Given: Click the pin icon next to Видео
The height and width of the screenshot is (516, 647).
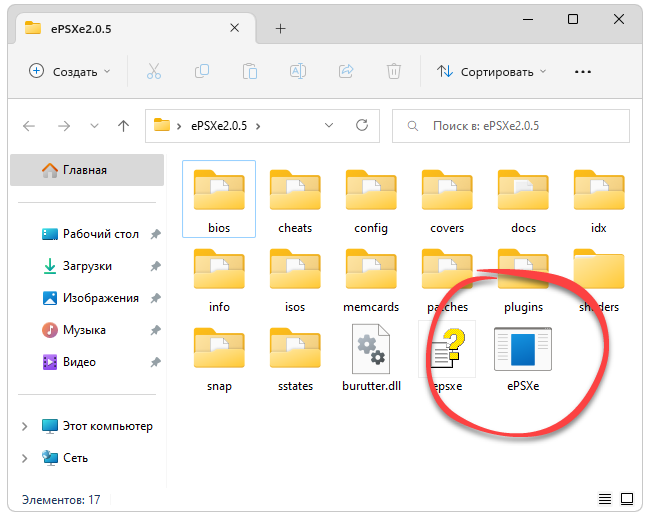Looking at the screenshot, I should tap(155, 363).
